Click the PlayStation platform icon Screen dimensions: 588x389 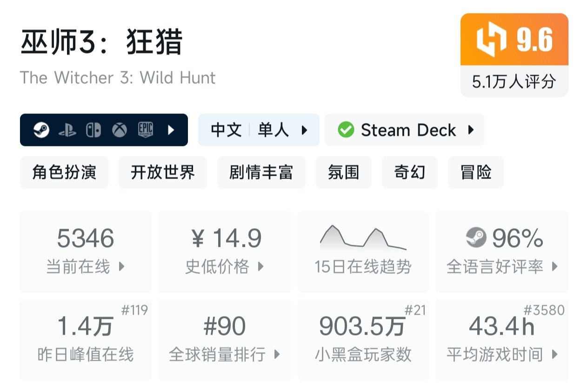pos(67,131)
